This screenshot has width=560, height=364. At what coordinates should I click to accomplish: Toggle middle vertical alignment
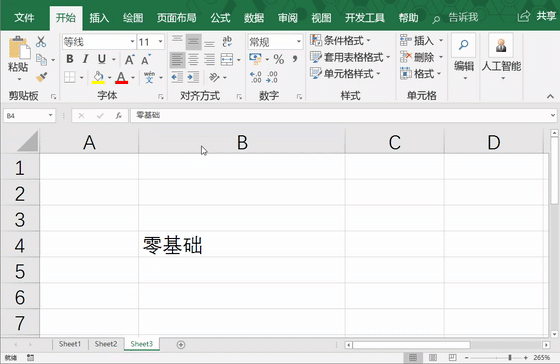(193, 42)
